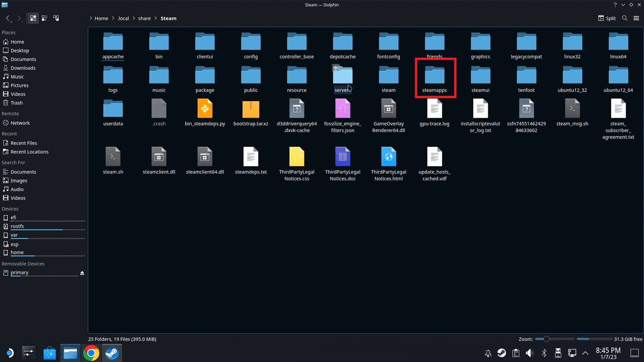Go forward with the forward arrow

(x=19, y=18)
